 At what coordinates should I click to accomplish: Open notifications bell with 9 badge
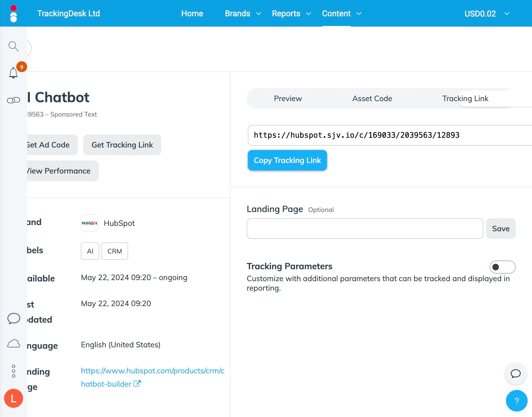coord(13,73)
